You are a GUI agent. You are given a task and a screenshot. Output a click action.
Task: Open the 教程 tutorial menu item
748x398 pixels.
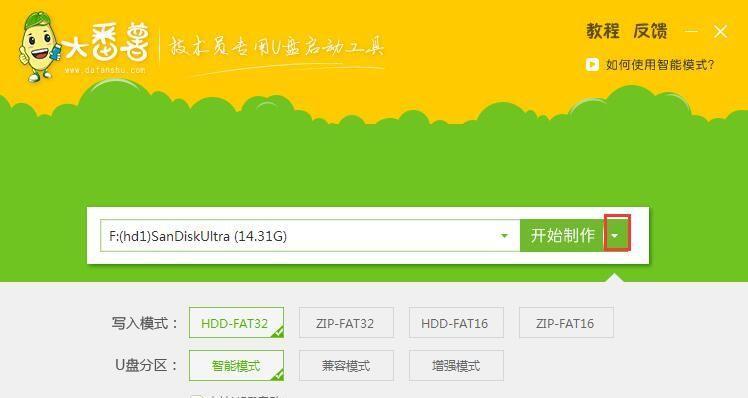tap(603, 31)
